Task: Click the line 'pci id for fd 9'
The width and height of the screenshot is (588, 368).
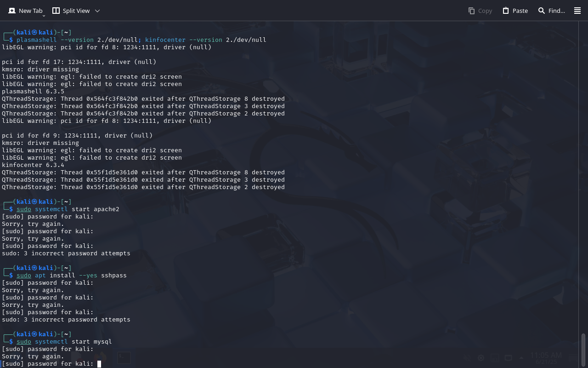Action: (x=77, y=135)
